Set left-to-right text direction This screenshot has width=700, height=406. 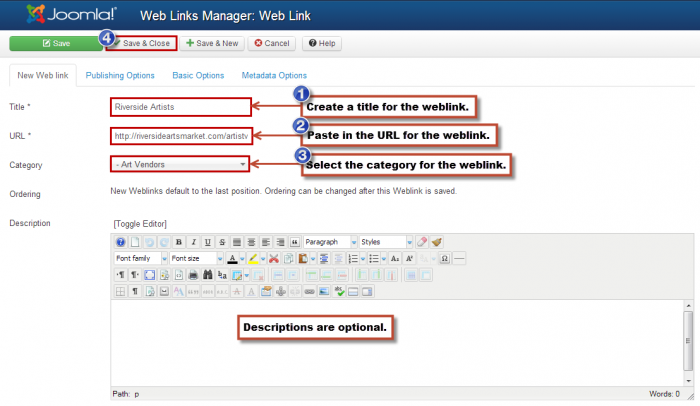coord(121,275)
